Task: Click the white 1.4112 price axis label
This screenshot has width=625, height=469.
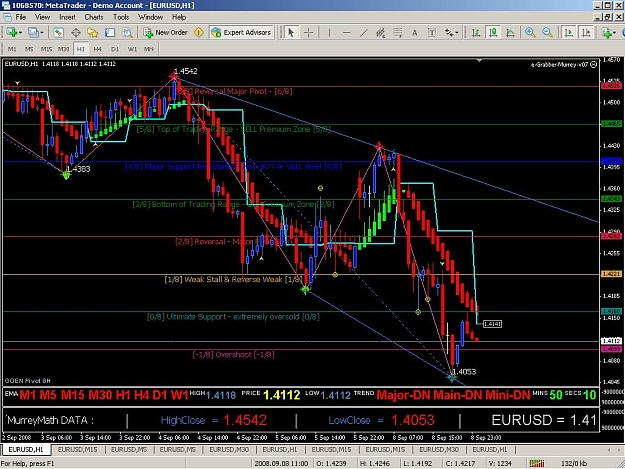Action: (611, 341)
